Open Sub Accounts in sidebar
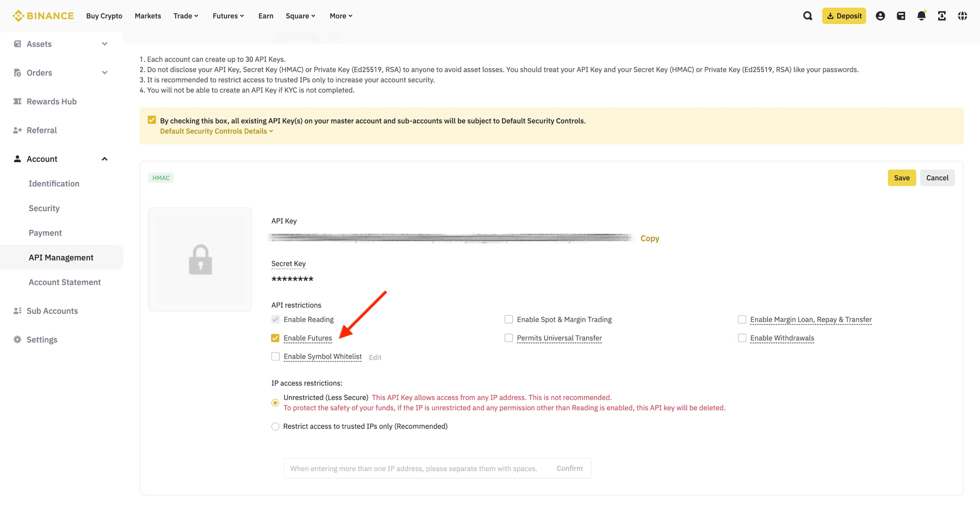980x509 pixels. pos(52,310)
